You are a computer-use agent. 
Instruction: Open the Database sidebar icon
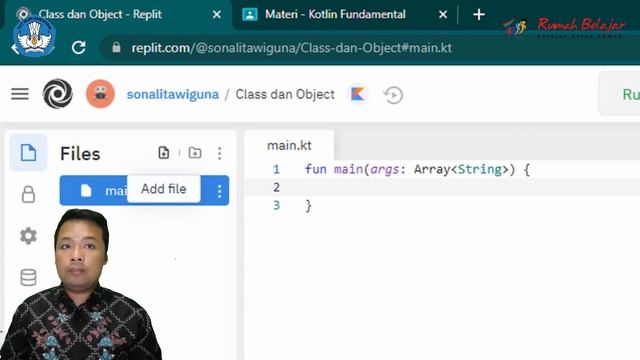[28, 278]
